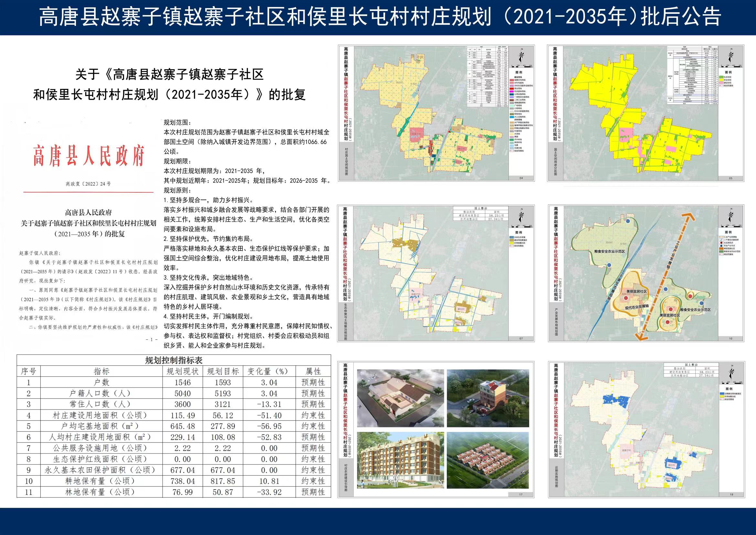Screen dimensions: 756x535
Task: Click the northernmost blue agricultural node dot
Action: click(628, 221)
